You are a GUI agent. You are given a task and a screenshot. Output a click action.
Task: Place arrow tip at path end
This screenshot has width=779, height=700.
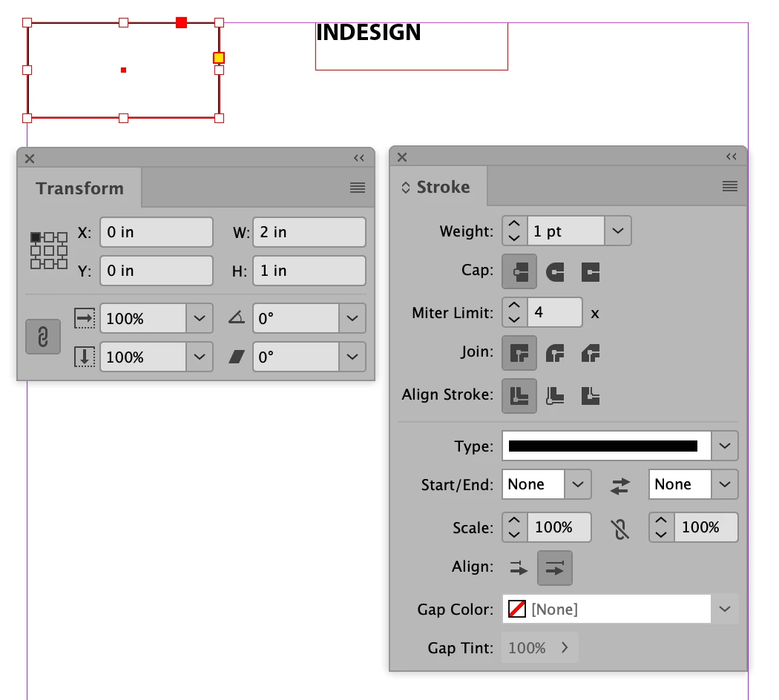point(555,567)
